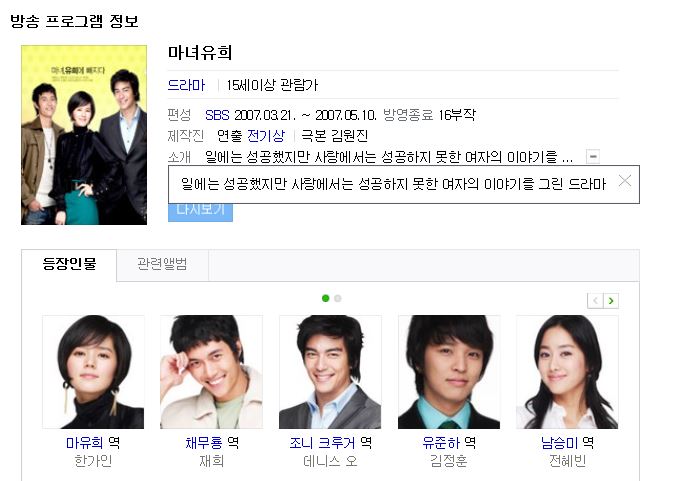Open the 마유희 character link
This screenshot has height=481, width=675.
pyautogui.click(x=84, y=443)
